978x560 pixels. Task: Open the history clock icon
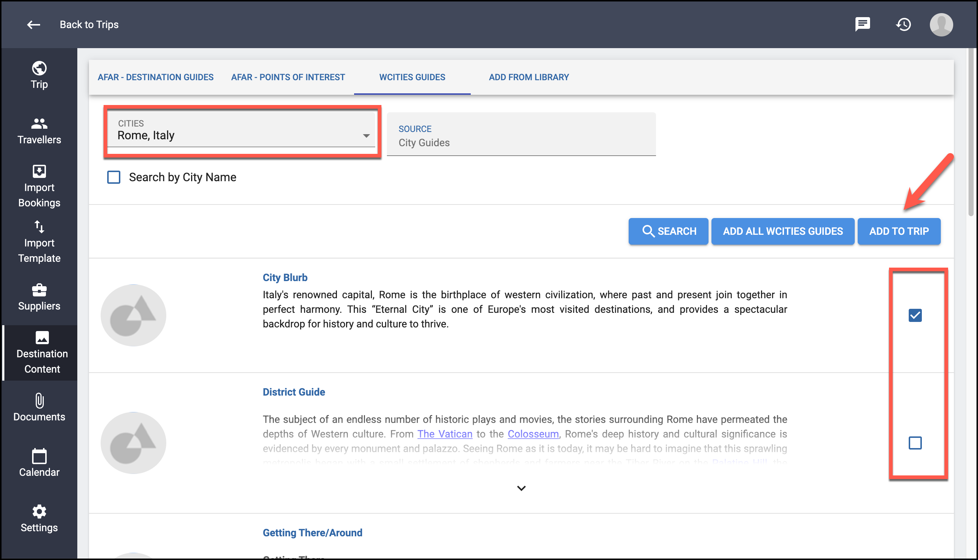pos(903,25)
